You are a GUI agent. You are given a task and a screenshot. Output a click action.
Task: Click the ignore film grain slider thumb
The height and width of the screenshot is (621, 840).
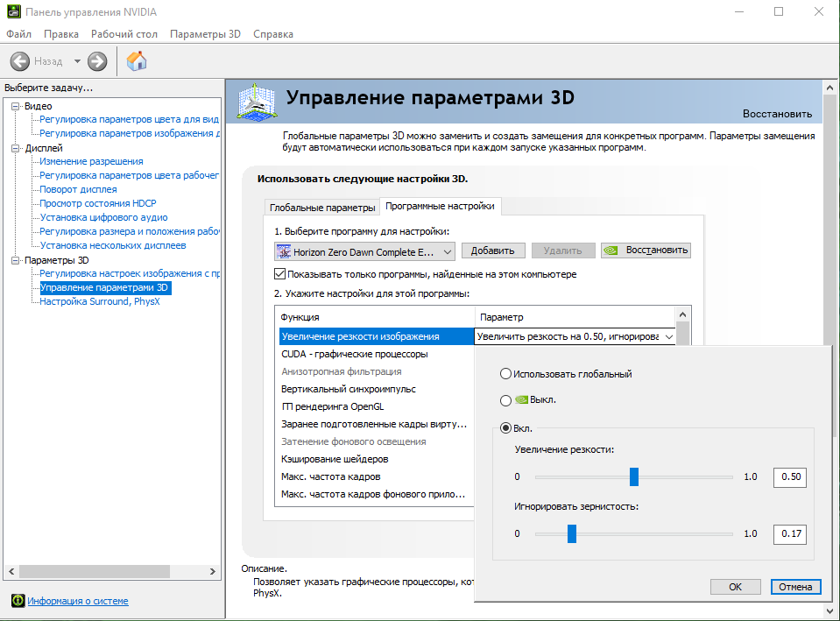572,533
